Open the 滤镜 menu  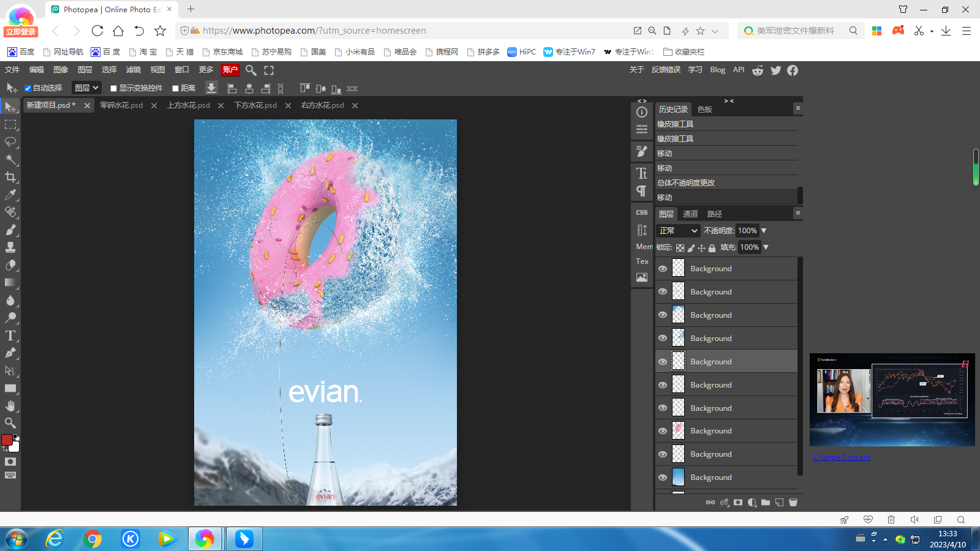tap(134, 70)
